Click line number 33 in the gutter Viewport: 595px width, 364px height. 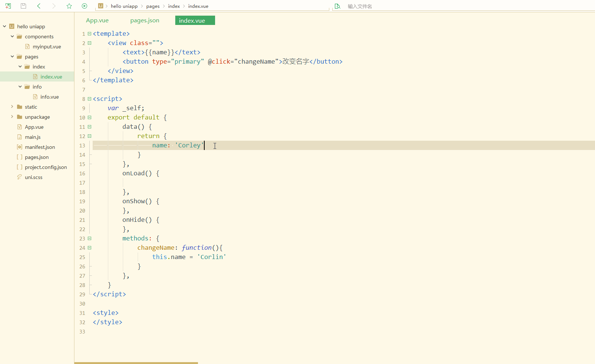coord(82,332)
